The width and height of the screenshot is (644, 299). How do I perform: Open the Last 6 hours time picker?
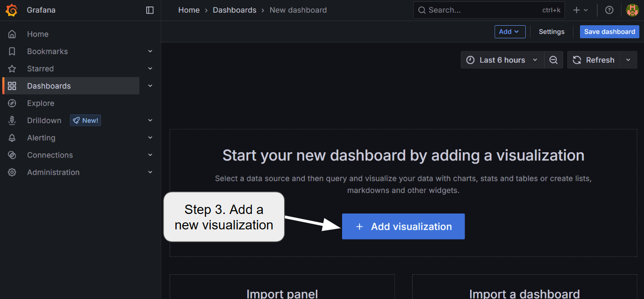tap(502, 60)
